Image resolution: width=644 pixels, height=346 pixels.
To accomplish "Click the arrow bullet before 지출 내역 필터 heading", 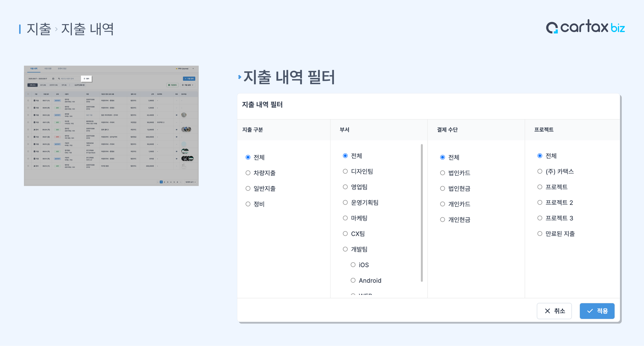I will click(239, 77).
